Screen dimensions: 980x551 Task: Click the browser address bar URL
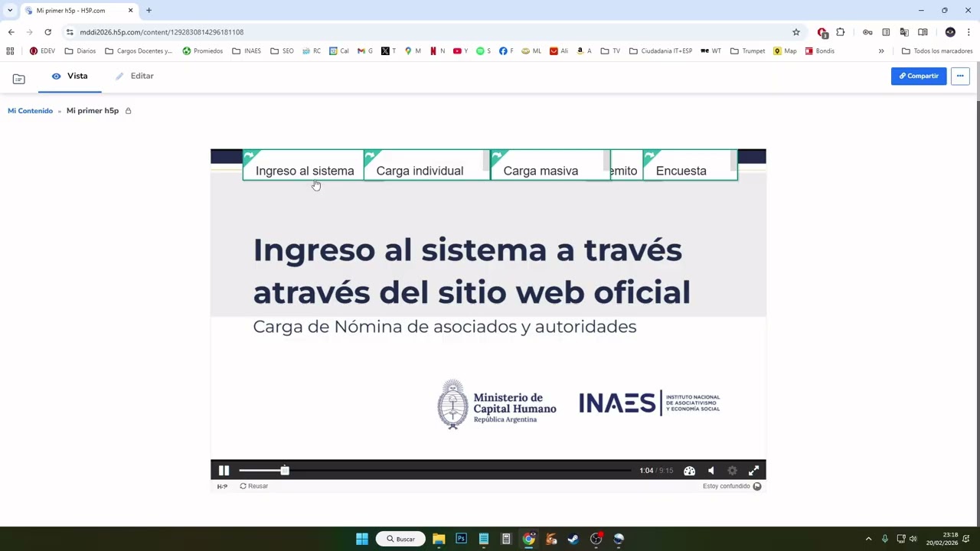(162, 32)
